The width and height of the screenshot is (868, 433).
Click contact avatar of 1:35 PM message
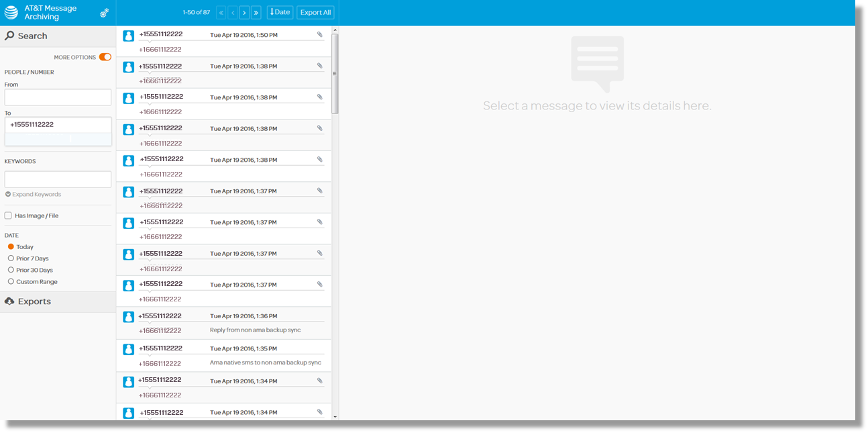[x=129, y=350]
